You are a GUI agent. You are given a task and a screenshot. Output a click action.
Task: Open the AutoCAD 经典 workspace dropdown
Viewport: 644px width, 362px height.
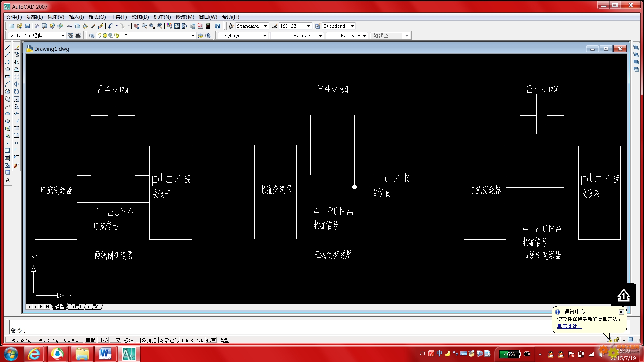63,36
